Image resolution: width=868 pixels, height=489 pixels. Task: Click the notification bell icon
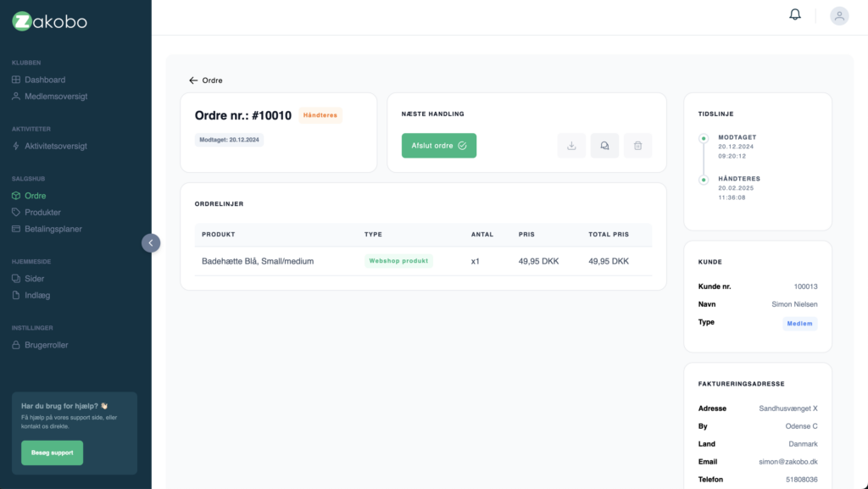(794, 15)
